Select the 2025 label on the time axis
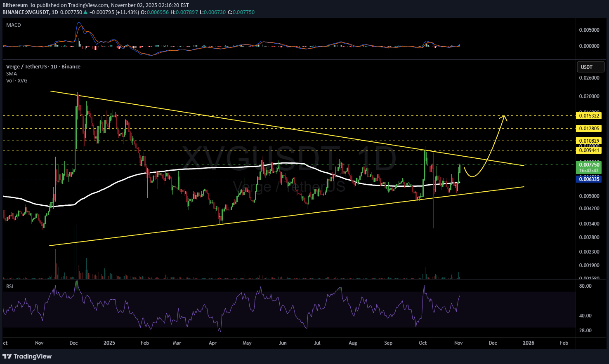 tap(109, 343)
